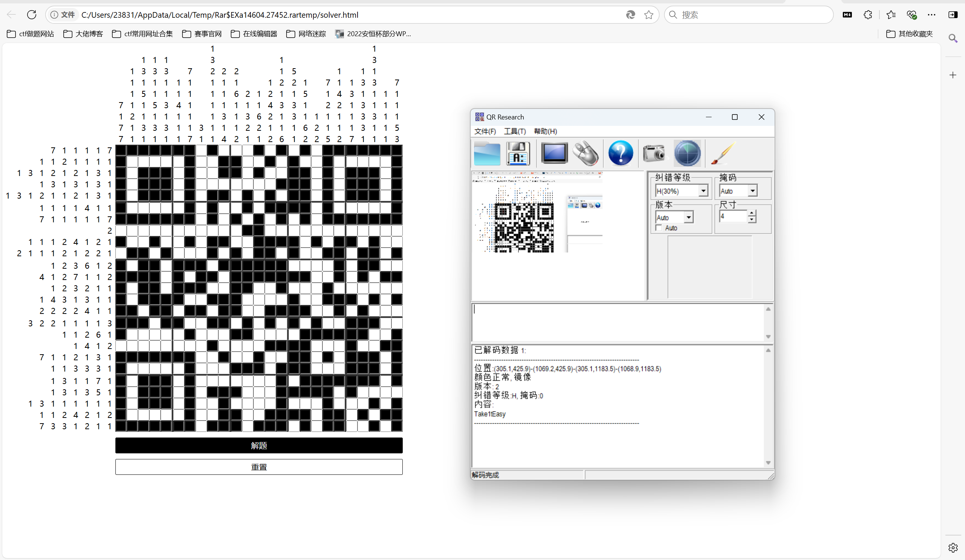Open the 网络迷踪 bookmark folder

pyautogui.click(x=306, y=34)
